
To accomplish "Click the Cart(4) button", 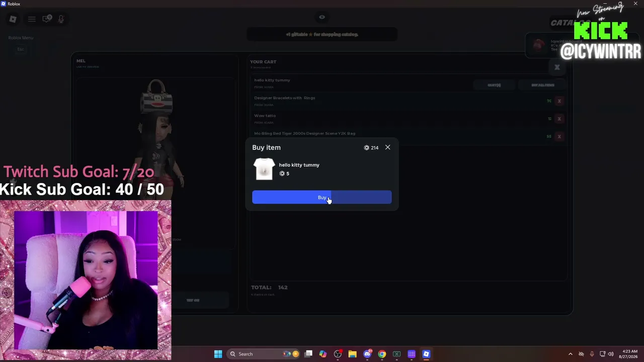I will coord(494,85).
